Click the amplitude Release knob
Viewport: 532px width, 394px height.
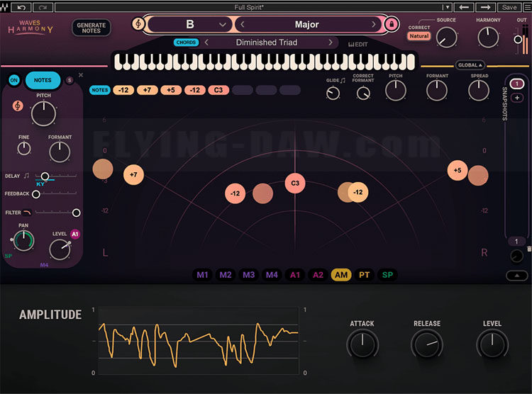427,344
